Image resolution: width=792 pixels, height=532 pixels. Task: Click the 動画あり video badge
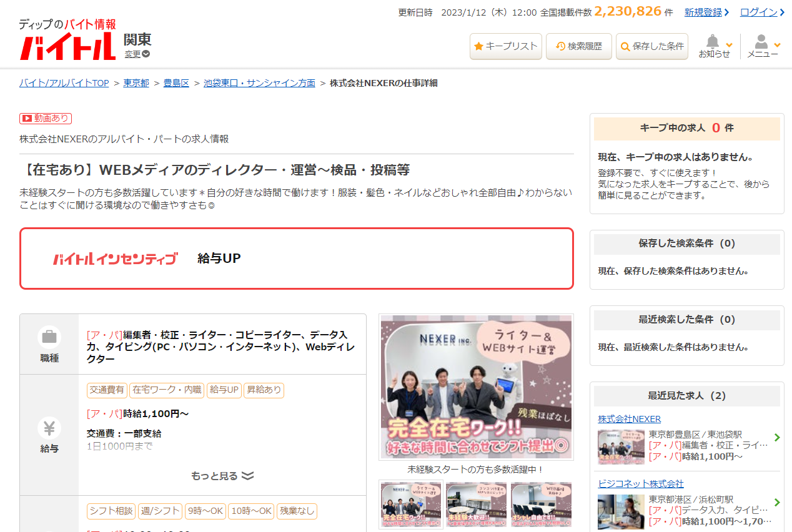point(46,118)
